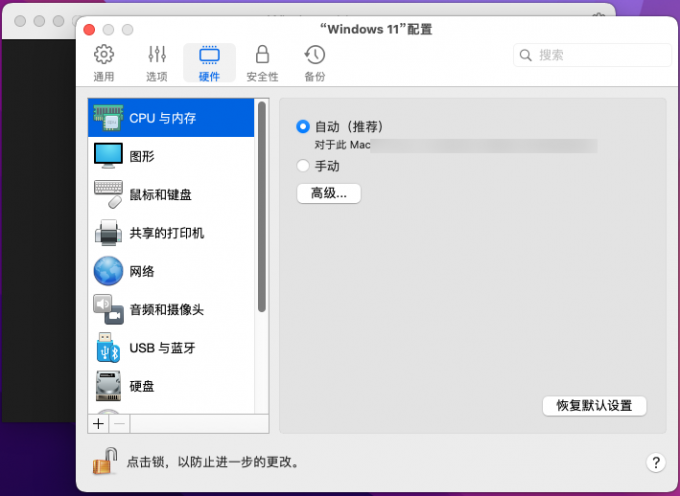Open the 备份 backup clock icon
Image resolution: width=680 pixels, height=496 pixels.
(314, 54)
